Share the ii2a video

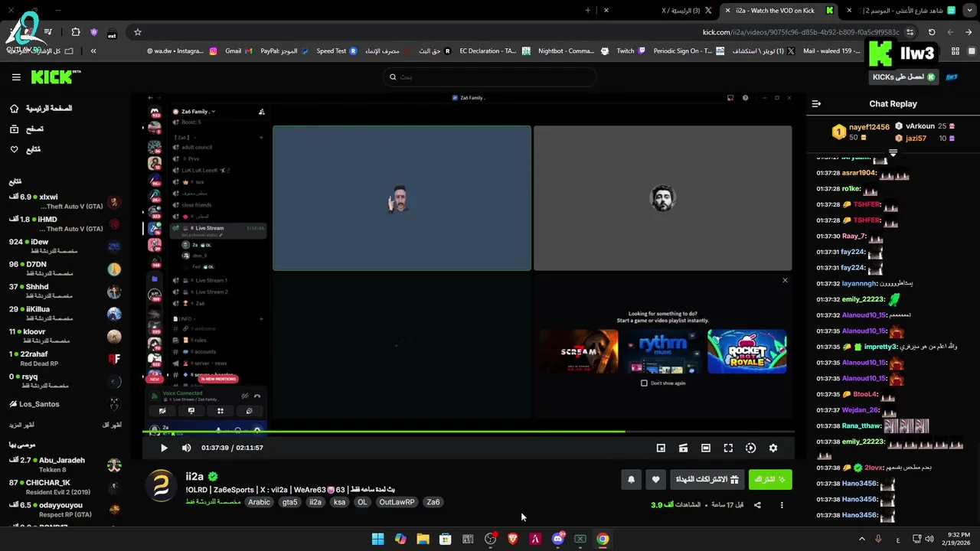757,505
